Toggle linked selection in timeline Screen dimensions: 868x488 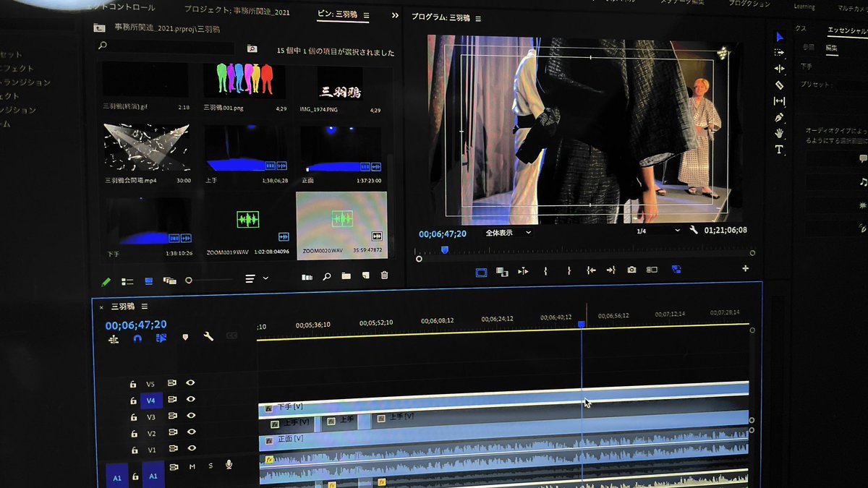click(161, 338)
